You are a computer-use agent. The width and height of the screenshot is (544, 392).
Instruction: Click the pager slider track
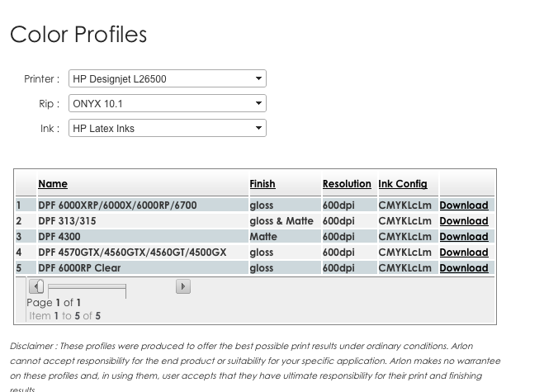(x=87, y=287)
